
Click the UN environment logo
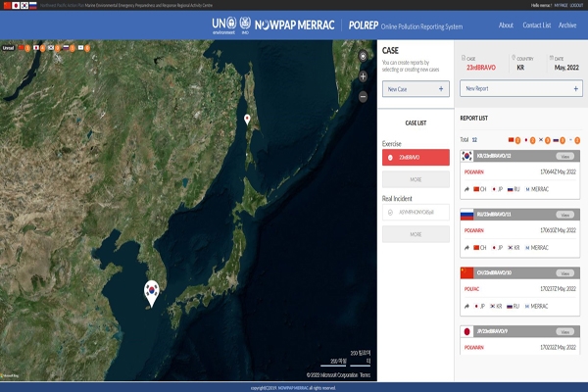click(223, 25)
